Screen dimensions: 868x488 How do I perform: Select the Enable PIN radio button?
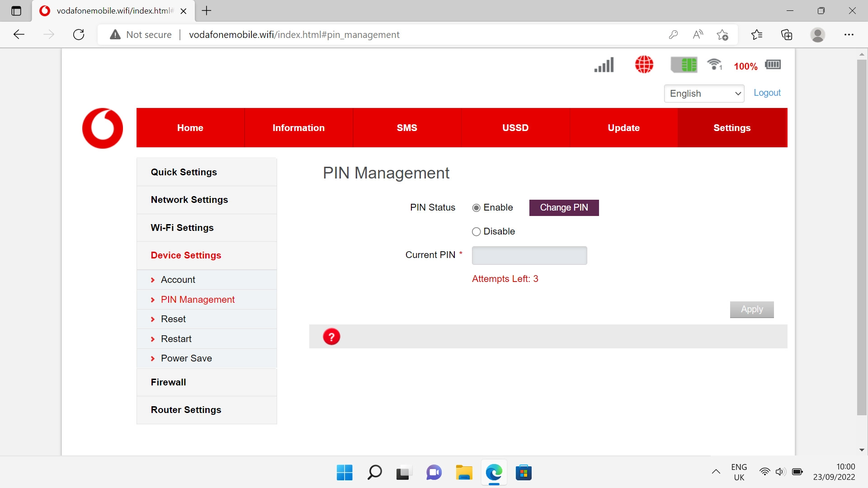coord(476,208)
